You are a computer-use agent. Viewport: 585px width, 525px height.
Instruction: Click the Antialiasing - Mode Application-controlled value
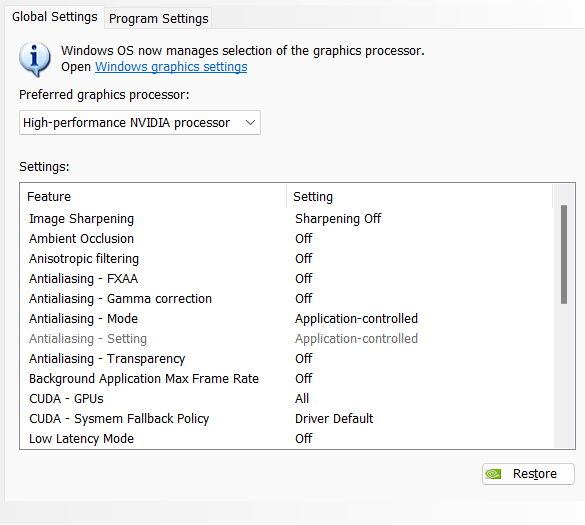click(356, 319)
